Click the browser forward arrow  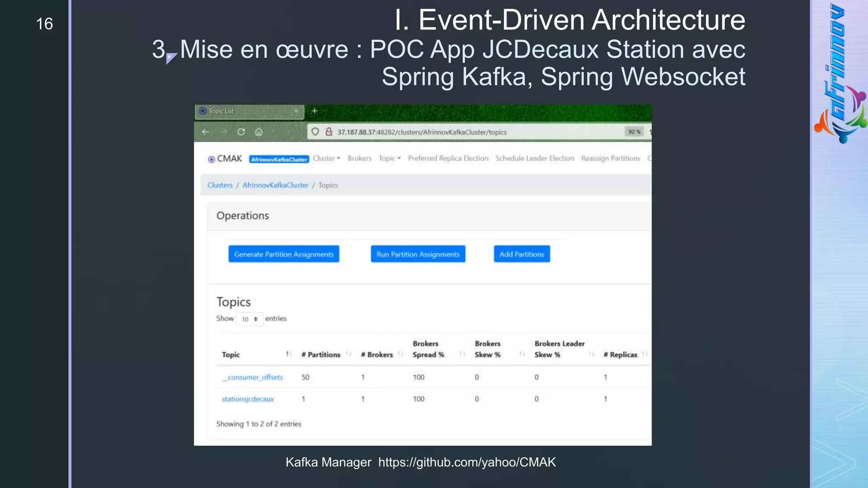(x=223, y=132)
